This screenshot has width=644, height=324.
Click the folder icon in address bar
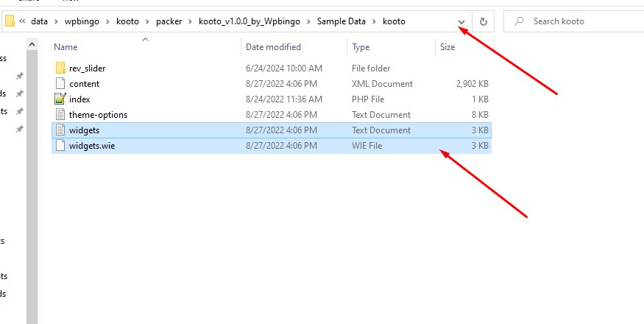10,21
